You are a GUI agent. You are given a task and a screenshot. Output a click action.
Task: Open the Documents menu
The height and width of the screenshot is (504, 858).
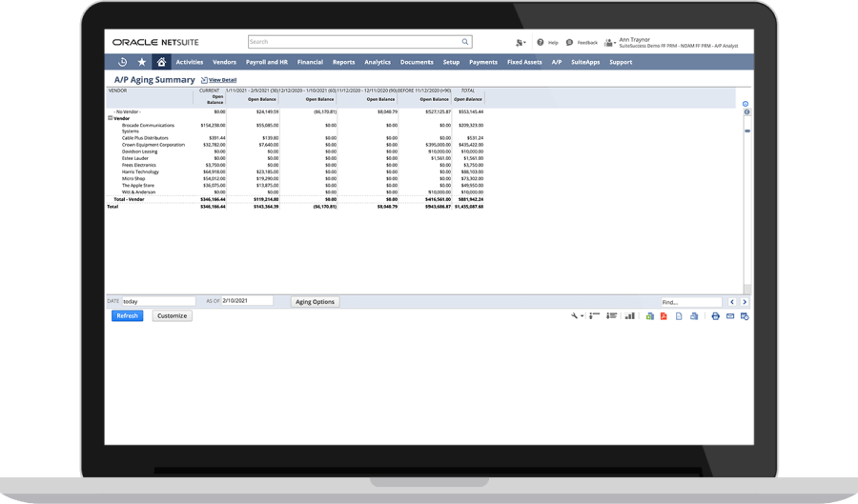tap(417, 62)
